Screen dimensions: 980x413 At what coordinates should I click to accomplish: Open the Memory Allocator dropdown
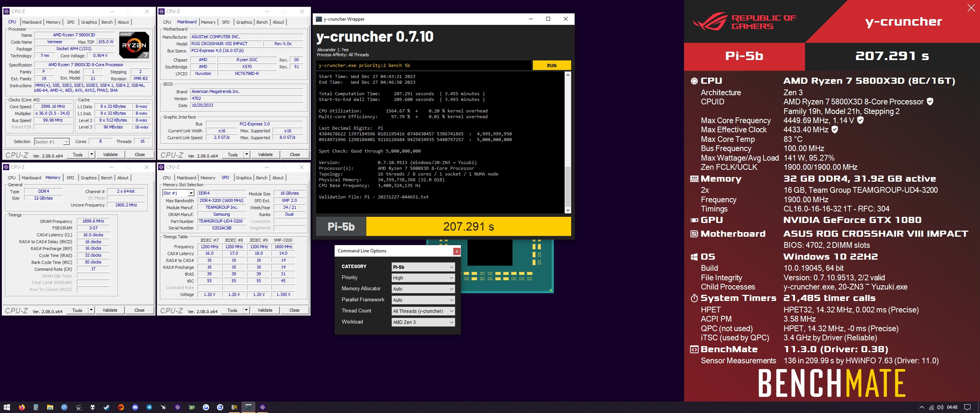coord(423,289)
